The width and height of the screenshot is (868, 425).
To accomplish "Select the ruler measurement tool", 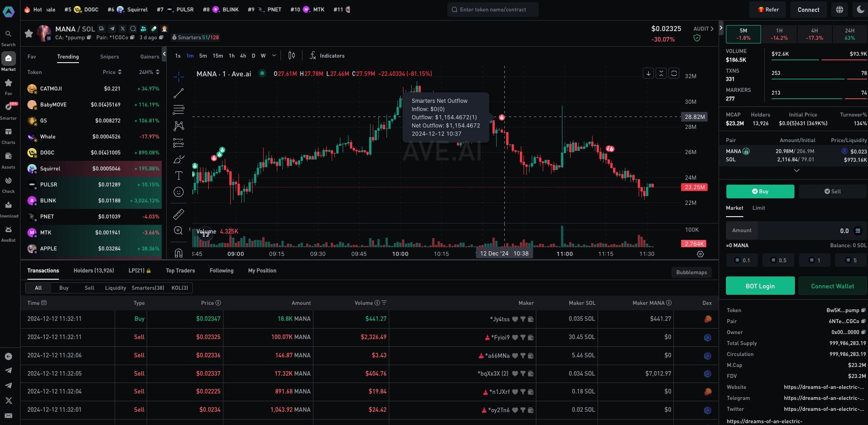I will coord(178,213).
